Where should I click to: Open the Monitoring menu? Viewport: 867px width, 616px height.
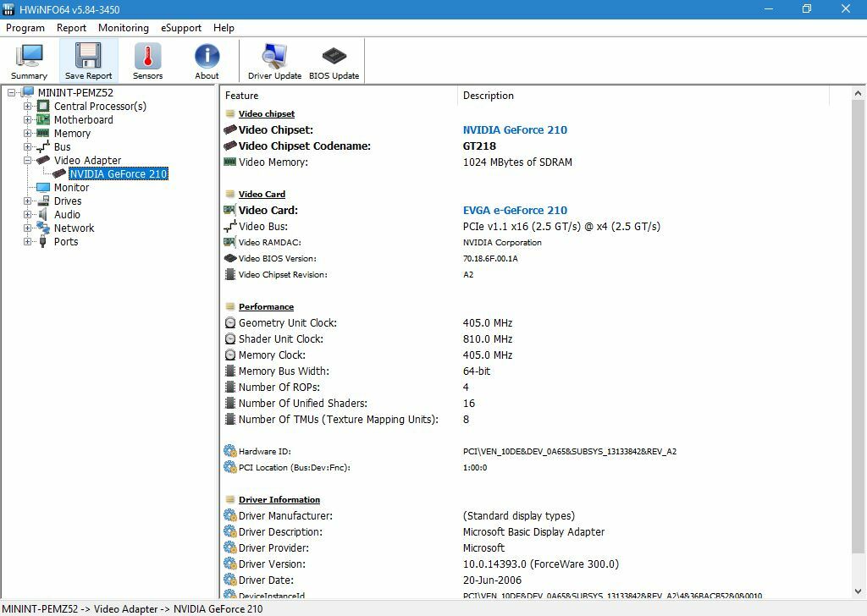123,28
